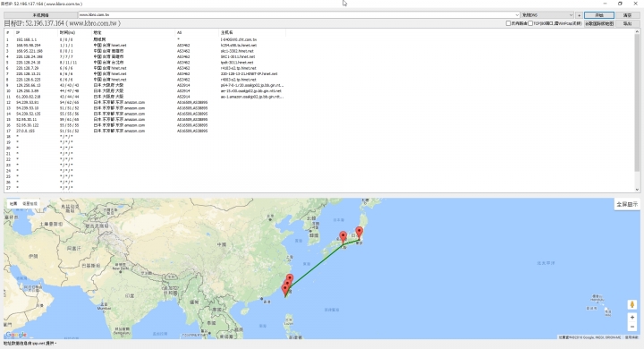Toggle the TCP (80 port, WinPcap) checkbox
Image resolution: width=644 pixels, height=349 pixels.
tap(530, 23)
